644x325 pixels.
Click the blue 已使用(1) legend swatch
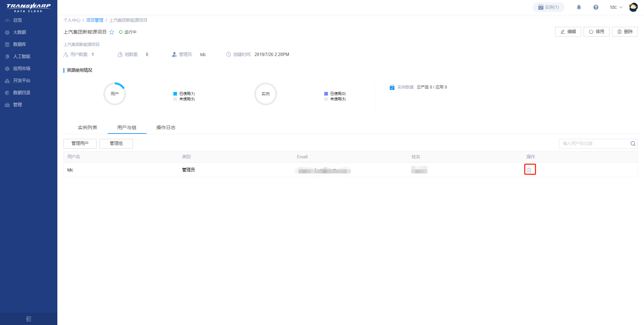point(175,94)
